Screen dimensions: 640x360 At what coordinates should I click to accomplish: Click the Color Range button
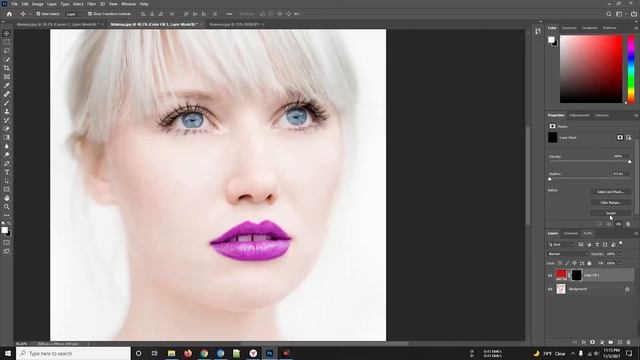(611, 202)
